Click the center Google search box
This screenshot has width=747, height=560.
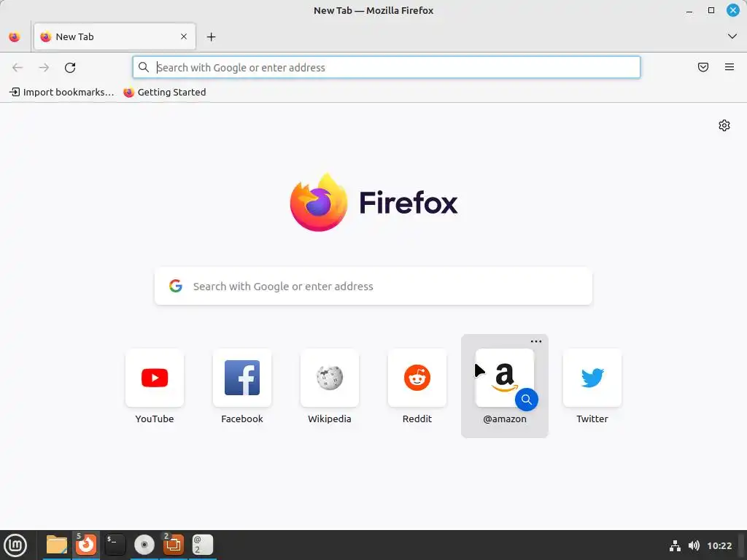(373, 286)
